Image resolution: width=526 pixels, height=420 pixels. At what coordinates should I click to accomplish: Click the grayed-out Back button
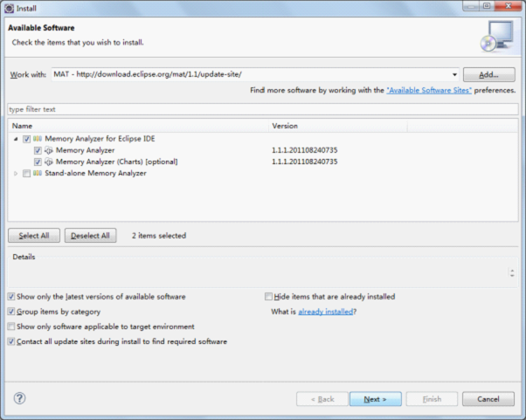click(322, 399)
